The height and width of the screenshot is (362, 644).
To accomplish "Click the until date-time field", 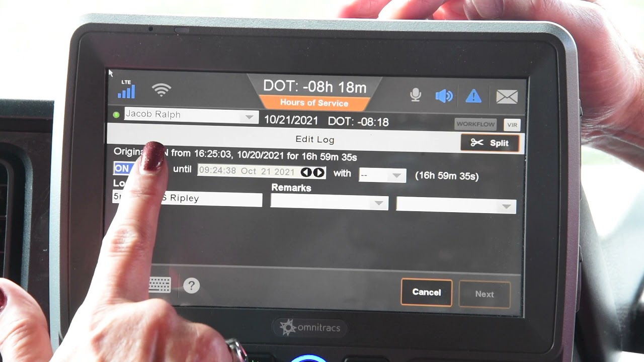I will coord(262,171).
